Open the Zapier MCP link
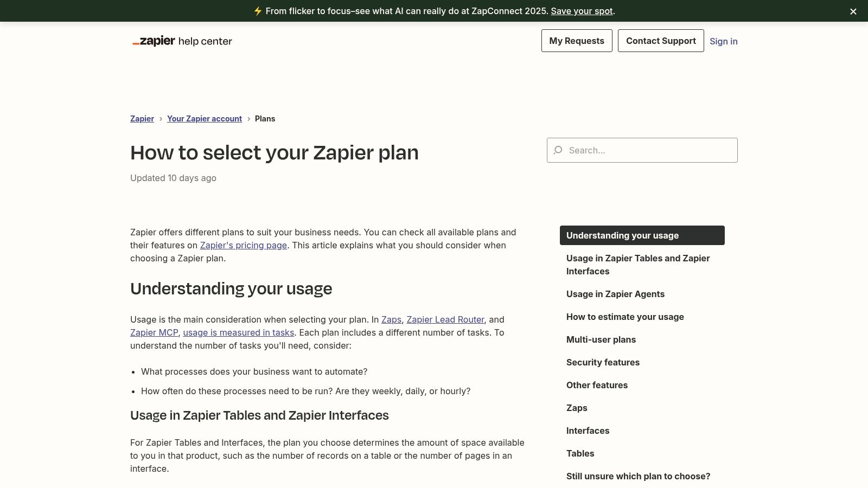Screen dimensions: 868x488 coord(154,332)
